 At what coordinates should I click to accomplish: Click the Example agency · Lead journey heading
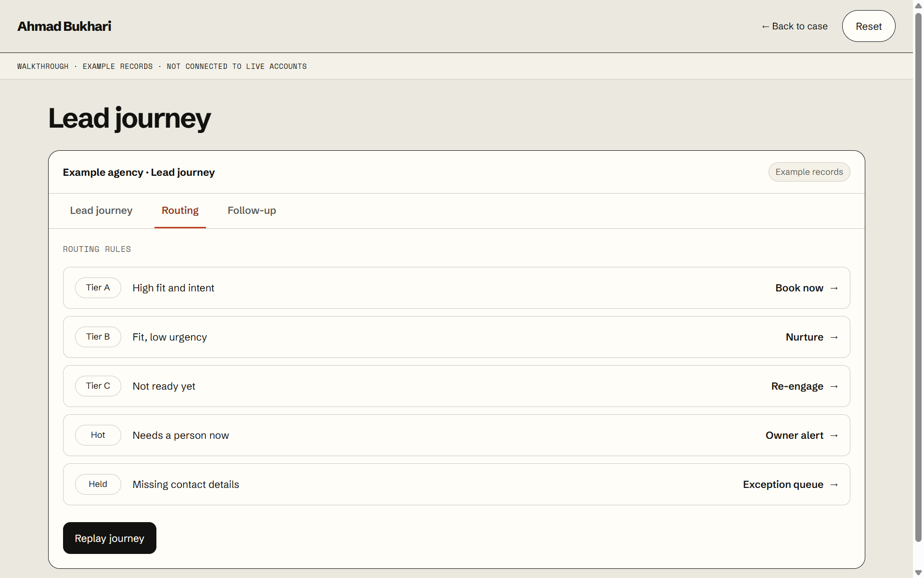tap(139, 172)
